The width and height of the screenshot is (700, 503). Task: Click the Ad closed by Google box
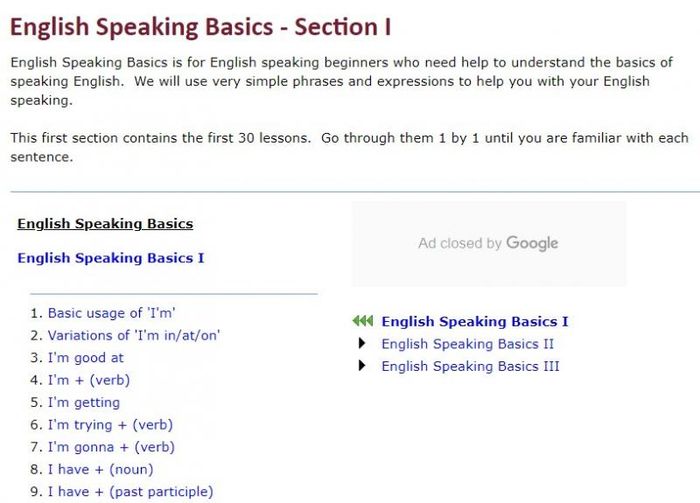489,243
